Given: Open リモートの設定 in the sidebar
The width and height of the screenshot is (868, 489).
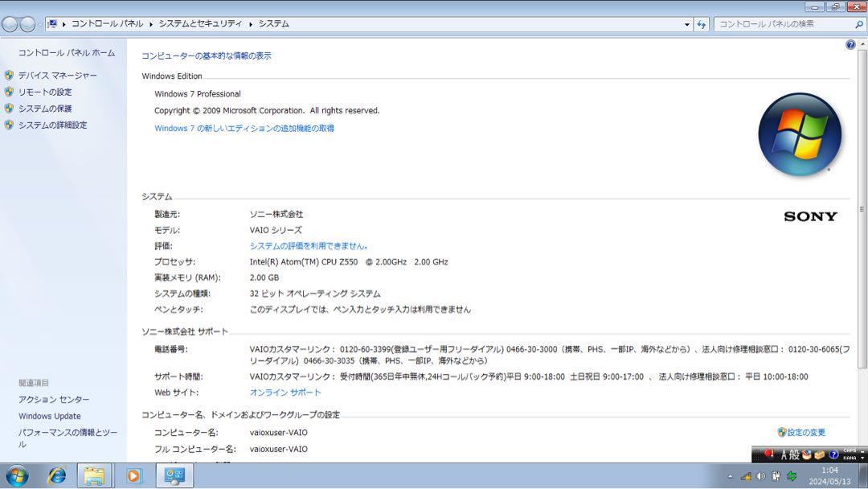Looking at the screenshot, I should click(x=45, y=92).
